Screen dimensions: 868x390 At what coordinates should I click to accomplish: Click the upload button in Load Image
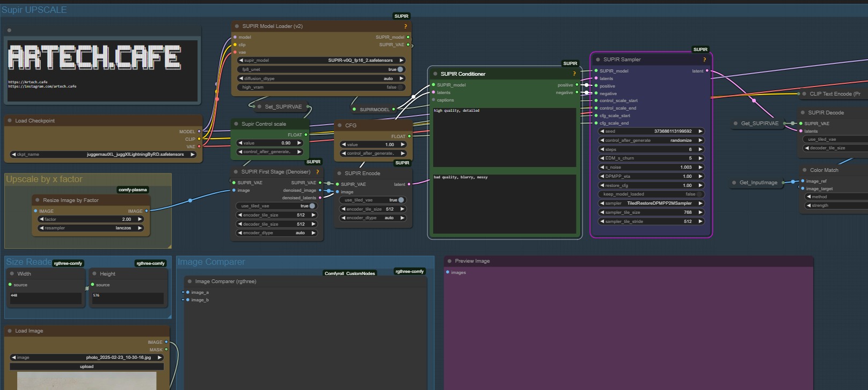click(x=86, y=366)
